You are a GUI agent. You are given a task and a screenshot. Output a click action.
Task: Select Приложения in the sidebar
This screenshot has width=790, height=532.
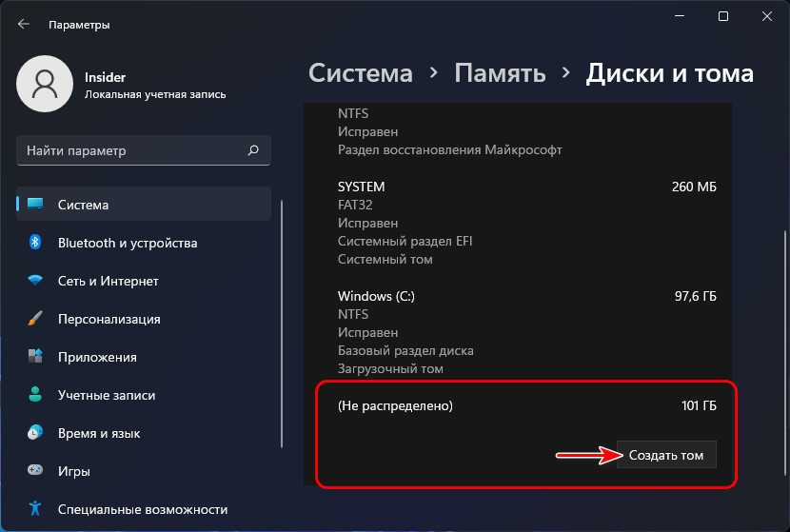tap(144, 357)
